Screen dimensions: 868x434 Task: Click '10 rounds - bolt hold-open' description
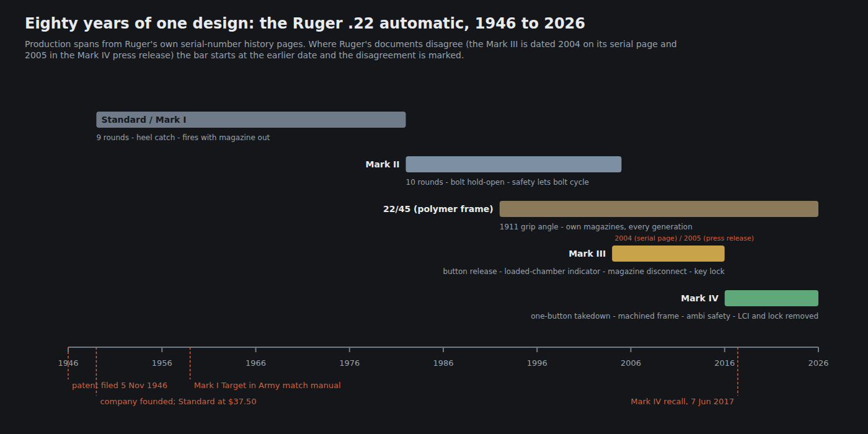[497, 182]
